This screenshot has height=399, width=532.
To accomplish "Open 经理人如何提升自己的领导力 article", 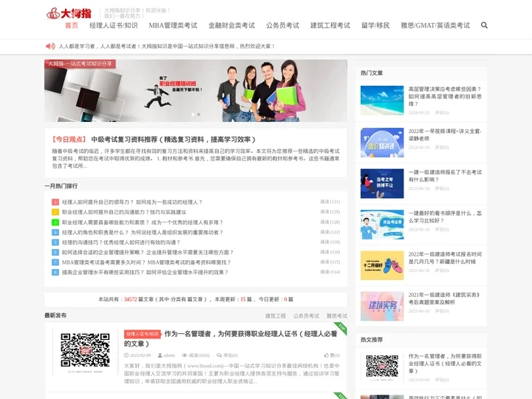I will [x=132, y=202].
